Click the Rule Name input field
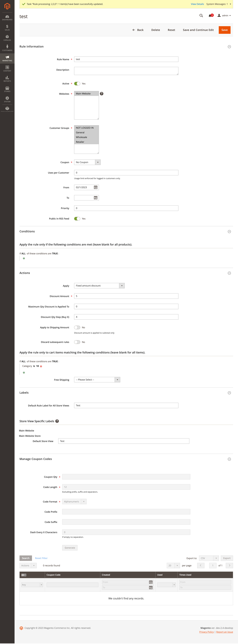Viewport: 238px width, 644px height. (126, 59)
